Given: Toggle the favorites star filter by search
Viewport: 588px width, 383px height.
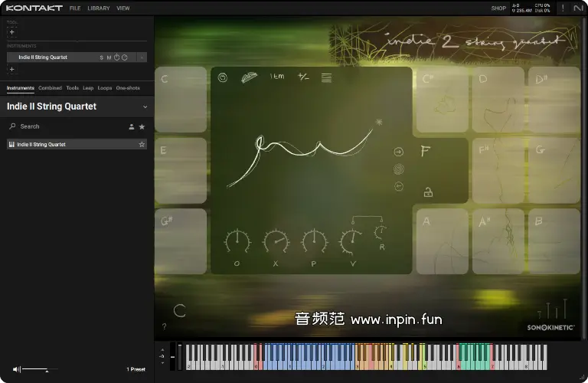Looking at the screenshot, I should [x=142, y=127].
